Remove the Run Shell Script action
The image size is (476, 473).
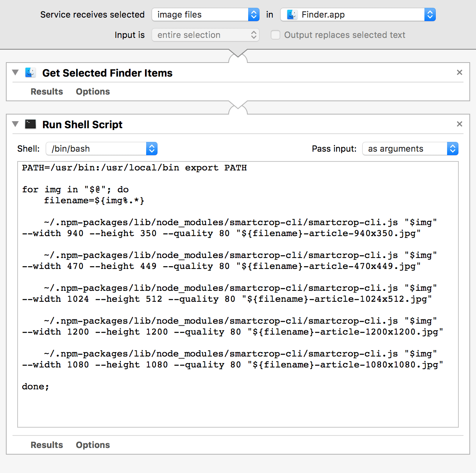(x=460, y=124)
